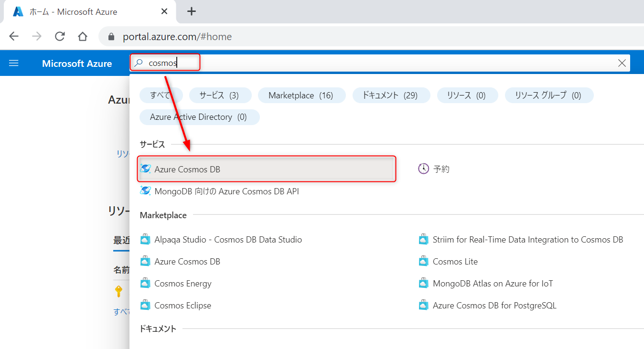Filter results by リソース グループ (0)
644x349 pixels.
tap(549, 95)
